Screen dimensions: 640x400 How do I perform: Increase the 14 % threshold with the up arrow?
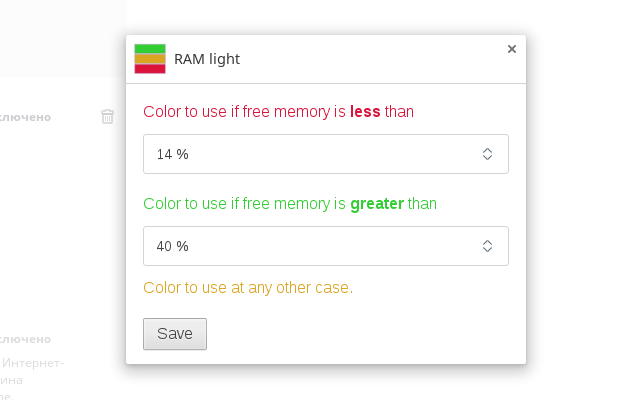pyautogui.click(x=487, y=150)
